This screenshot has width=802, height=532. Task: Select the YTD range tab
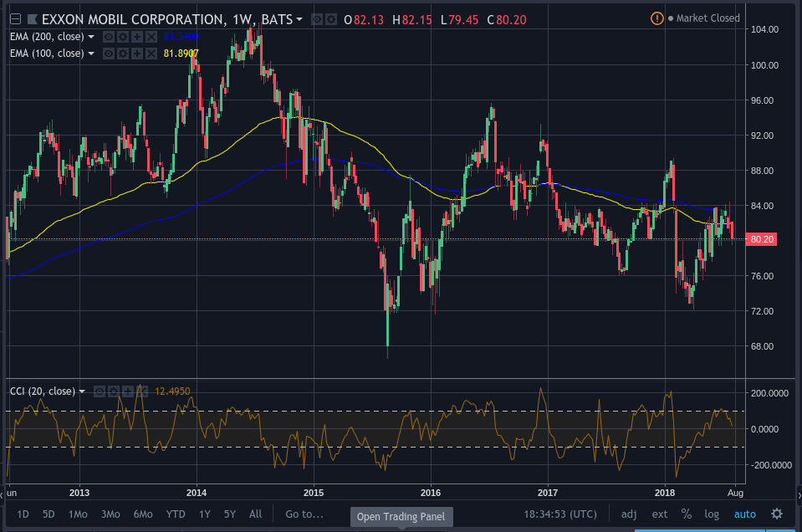pos(175,514)
